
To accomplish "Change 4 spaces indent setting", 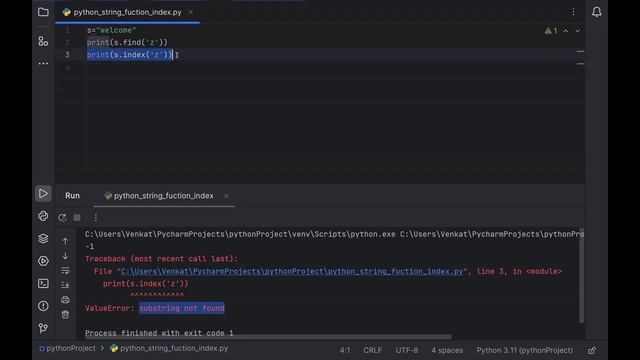I will (x=447, y=350).
